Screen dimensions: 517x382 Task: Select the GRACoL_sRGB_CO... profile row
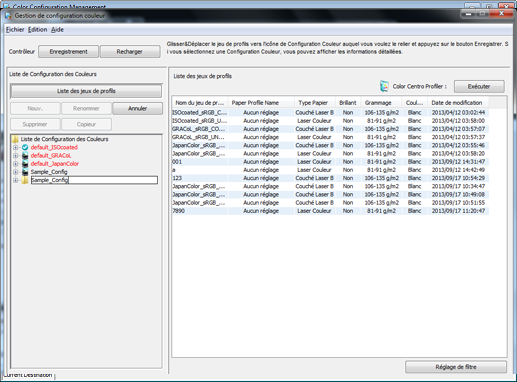pos(330,129)
